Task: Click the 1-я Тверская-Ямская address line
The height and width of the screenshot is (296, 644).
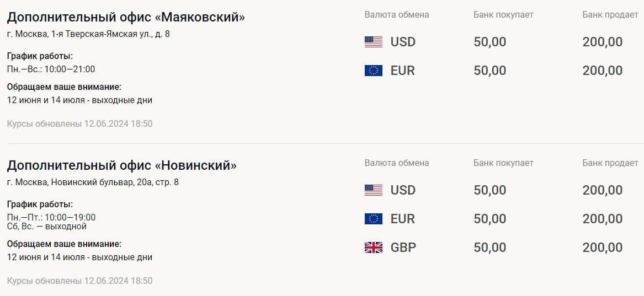Action: (x=88, y=34)
